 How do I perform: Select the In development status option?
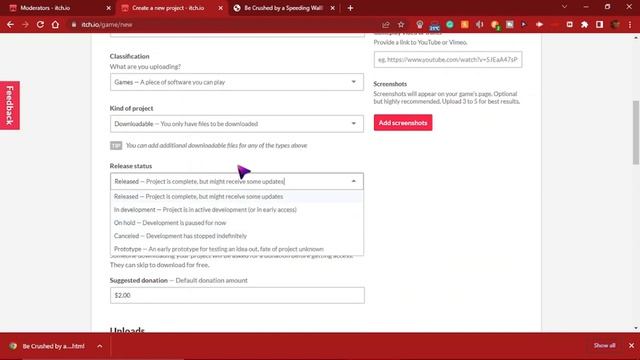pos(237,209)
